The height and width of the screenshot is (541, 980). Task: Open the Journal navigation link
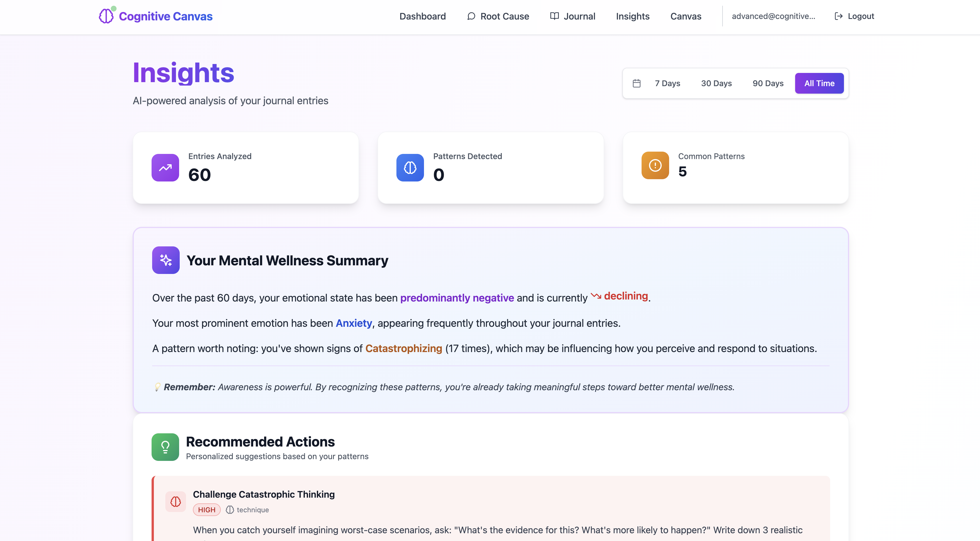pyautogui.click(x=573, y=16)
